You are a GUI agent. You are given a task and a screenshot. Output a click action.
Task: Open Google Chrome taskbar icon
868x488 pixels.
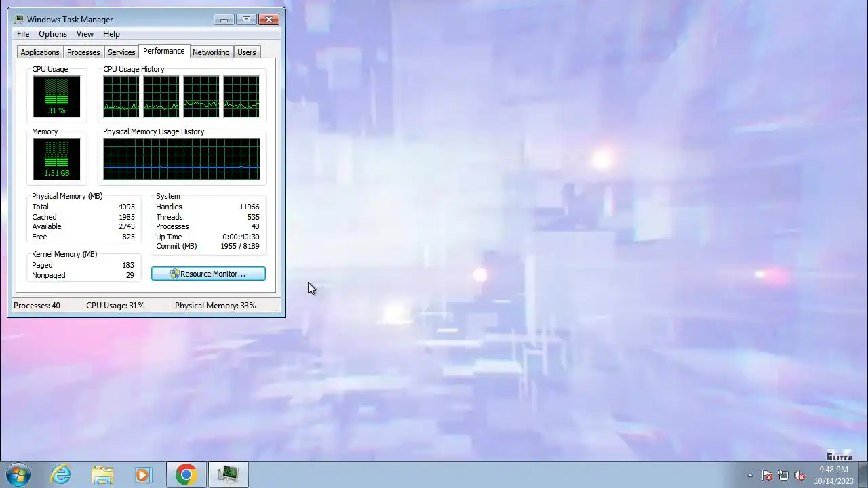click(x=186, y=474)
